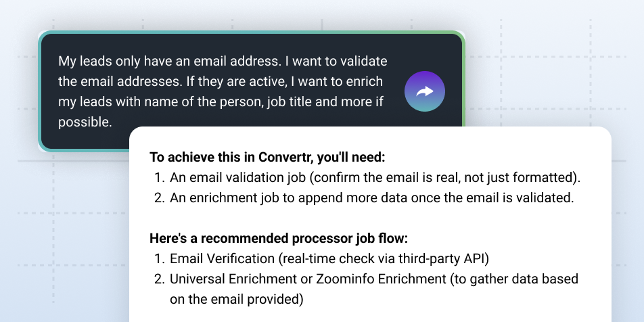Click the word "possible." in the prompt
The height and width of the screenshot is (322, 644).
85,122
